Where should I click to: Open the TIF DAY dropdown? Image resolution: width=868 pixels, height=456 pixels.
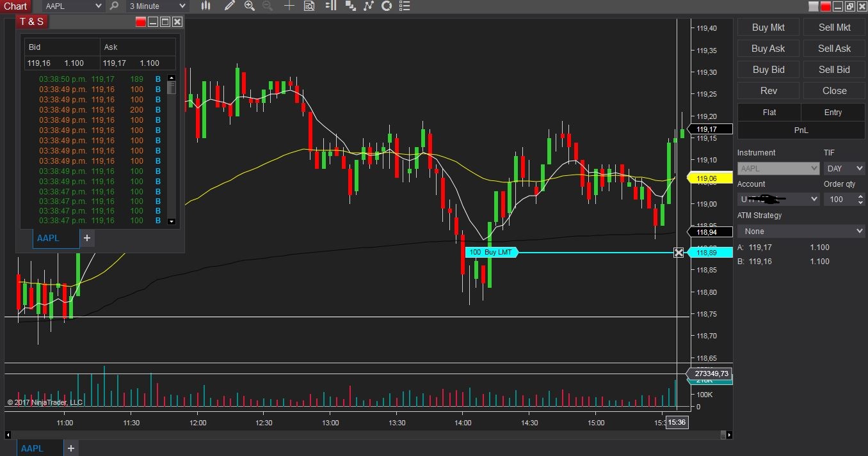844,169
